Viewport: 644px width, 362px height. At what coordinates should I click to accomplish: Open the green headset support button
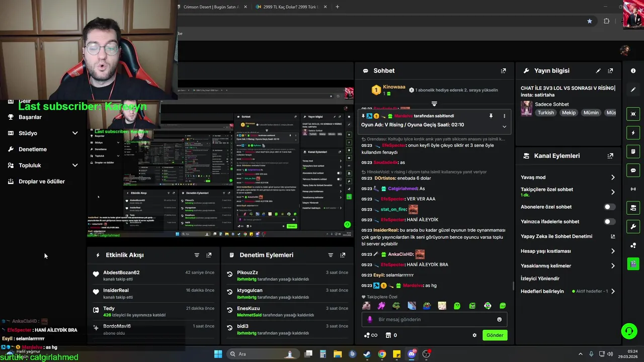pyautogui.click(x=629, y=331)
